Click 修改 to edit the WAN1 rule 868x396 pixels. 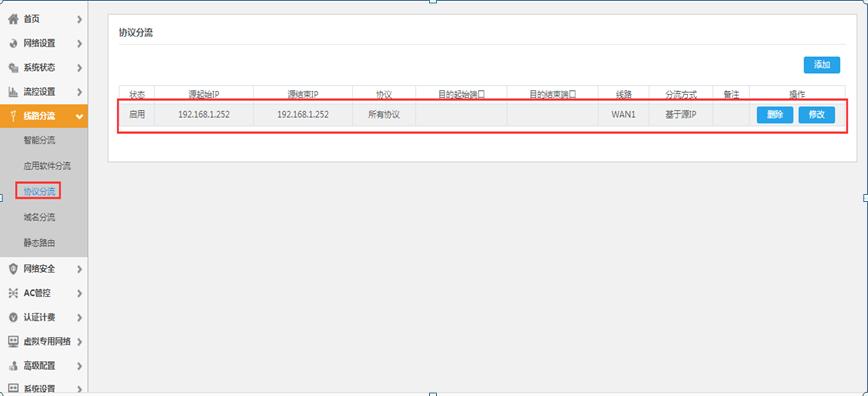817,115
